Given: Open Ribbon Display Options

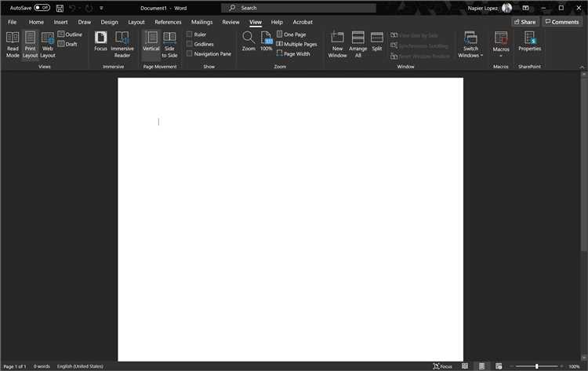Looking at the screenshot, I should pyautogui.click(x=526, y=8).
